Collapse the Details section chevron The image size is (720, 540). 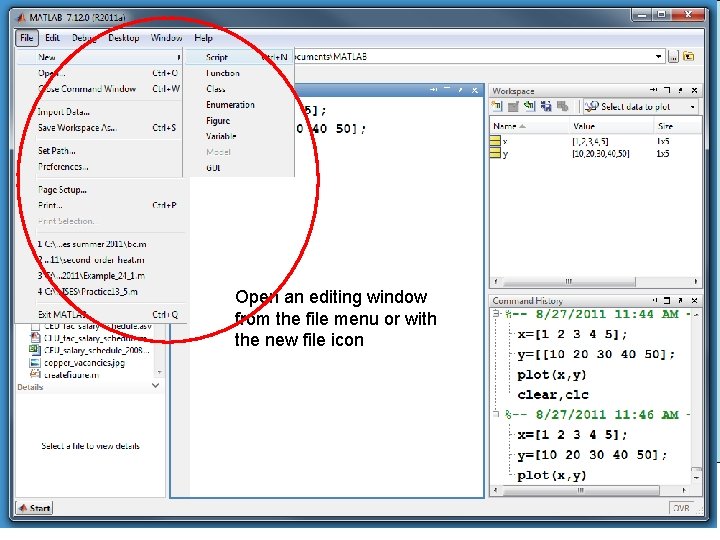click(156, 386)
